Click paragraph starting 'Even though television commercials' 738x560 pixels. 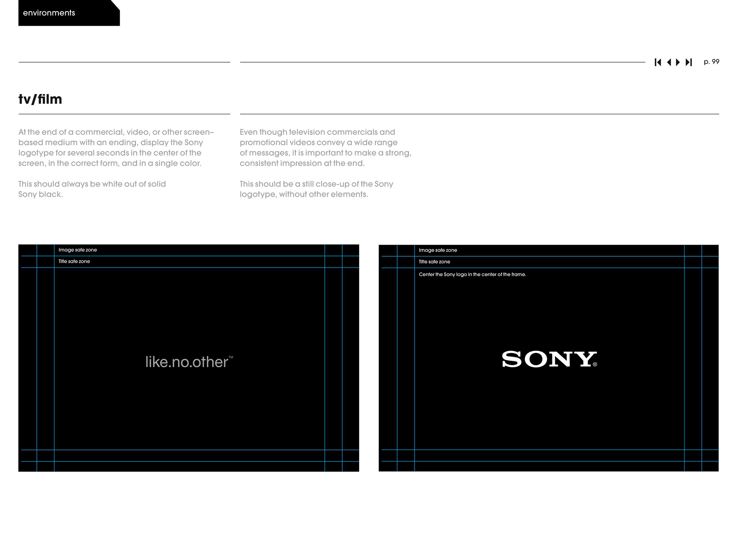325,148
